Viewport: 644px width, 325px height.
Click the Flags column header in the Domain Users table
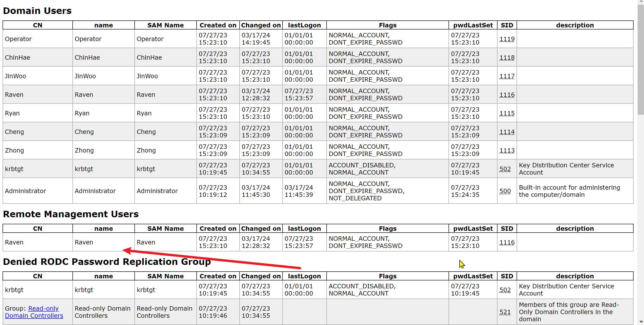pyautogui.click(x=387, y=25)
